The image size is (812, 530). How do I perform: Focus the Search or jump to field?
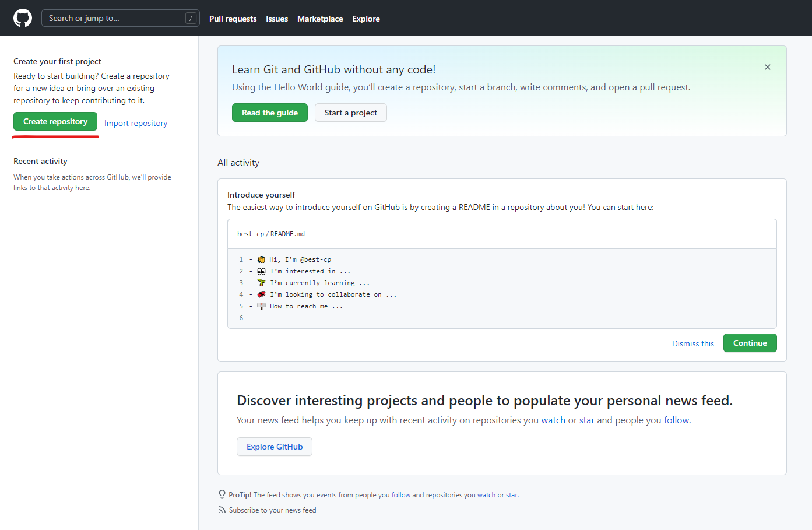pyautogui.click(x=121, y=18)
